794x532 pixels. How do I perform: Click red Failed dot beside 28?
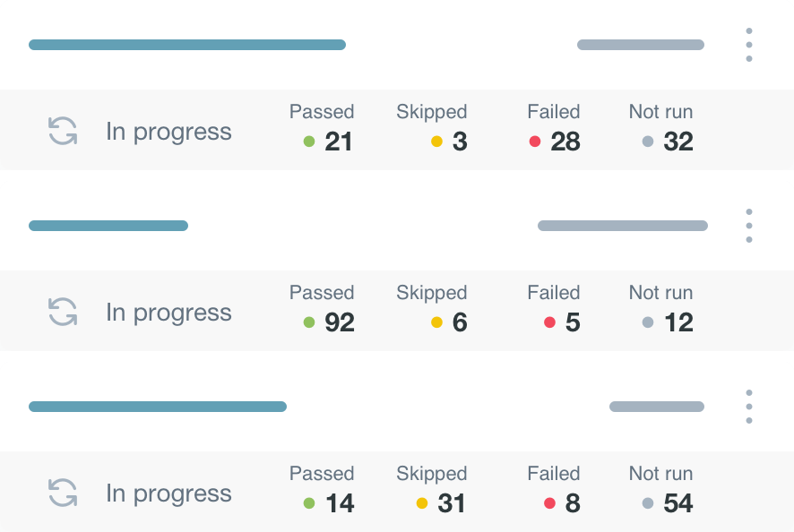tap(535, 142)
